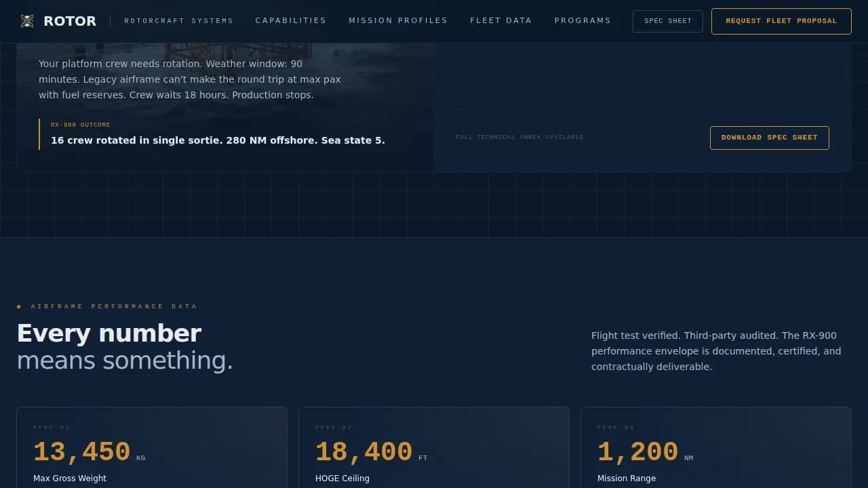Open the Fleet Data nav link
This screenshot has height=488, width=868.
click(500, 20)
